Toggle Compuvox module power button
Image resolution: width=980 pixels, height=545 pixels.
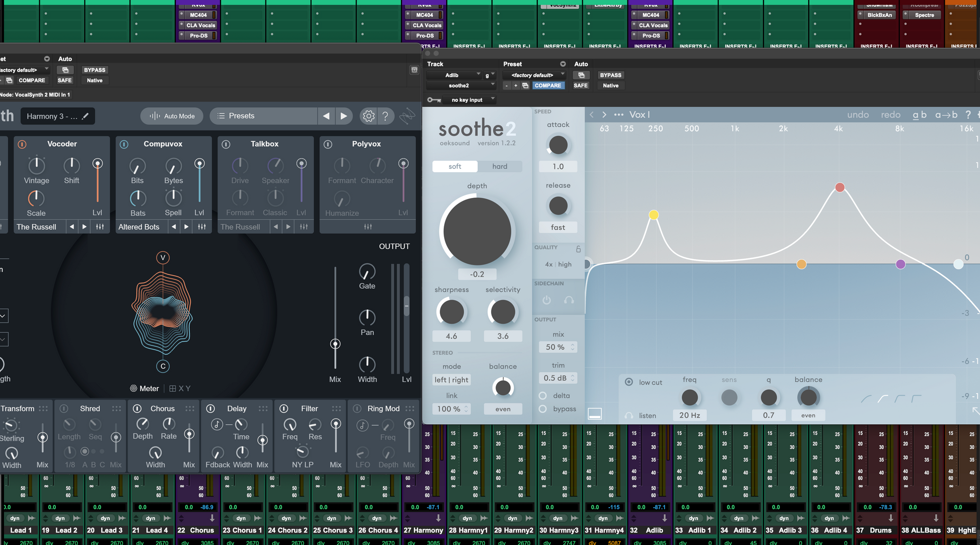click(x=124, y=145)
